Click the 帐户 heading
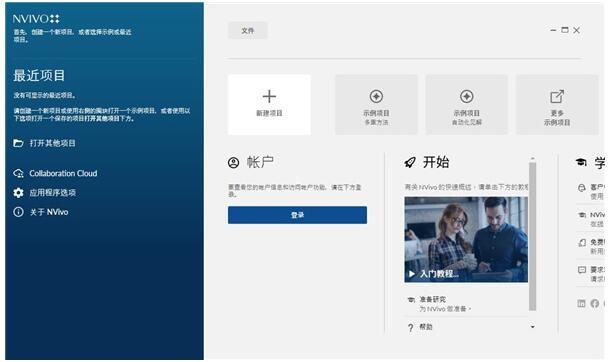 pos(260,162)
